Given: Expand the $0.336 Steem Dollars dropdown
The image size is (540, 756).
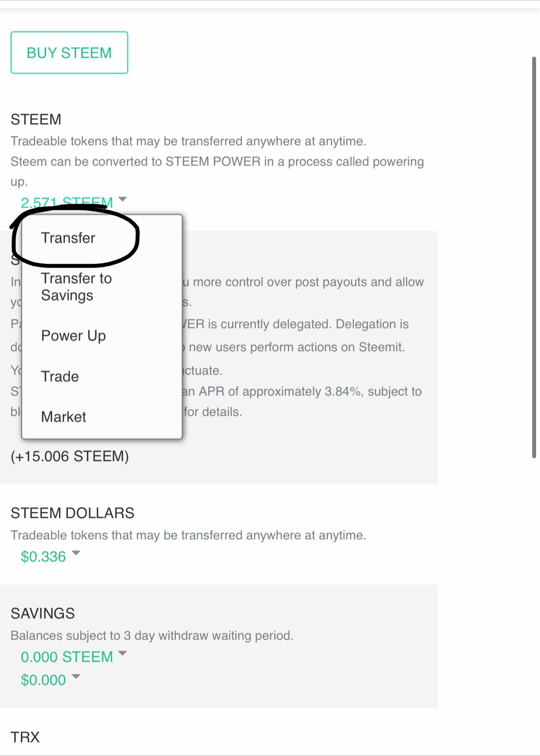Looking at the screenshot, I should click(x=43, y=557).
